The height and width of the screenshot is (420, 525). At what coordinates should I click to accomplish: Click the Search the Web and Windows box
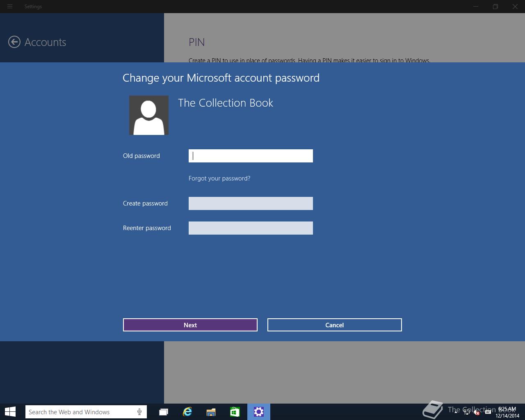(86, 412)
